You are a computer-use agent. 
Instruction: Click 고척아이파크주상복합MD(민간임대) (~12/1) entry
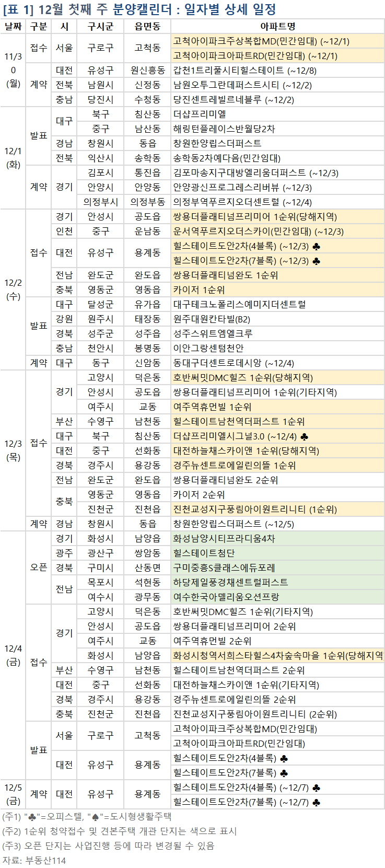(261, 41)
